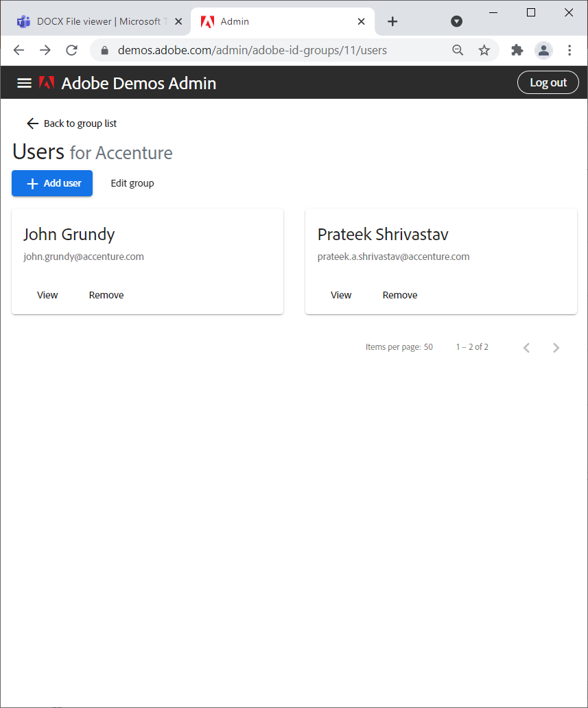
Task: Click Prateek Shrivastav name heading
Action: tap(383, 235)
